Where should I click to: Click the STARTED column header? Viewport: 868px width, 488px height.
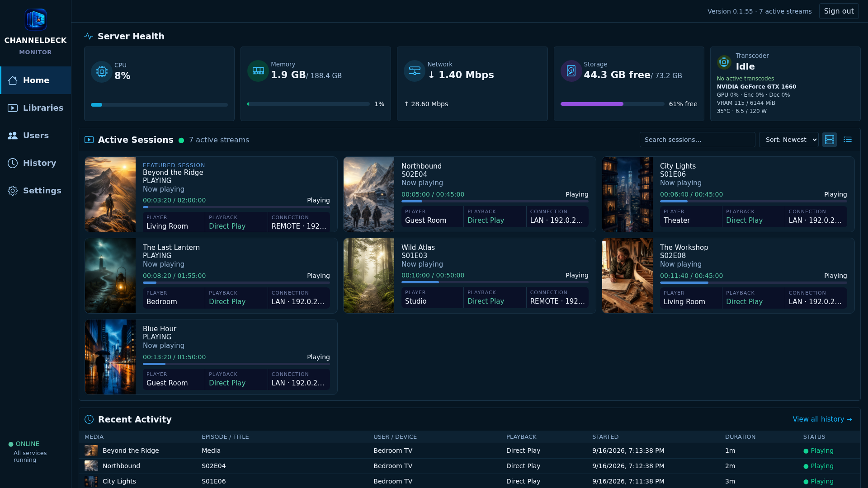click(x=605, y=437)
